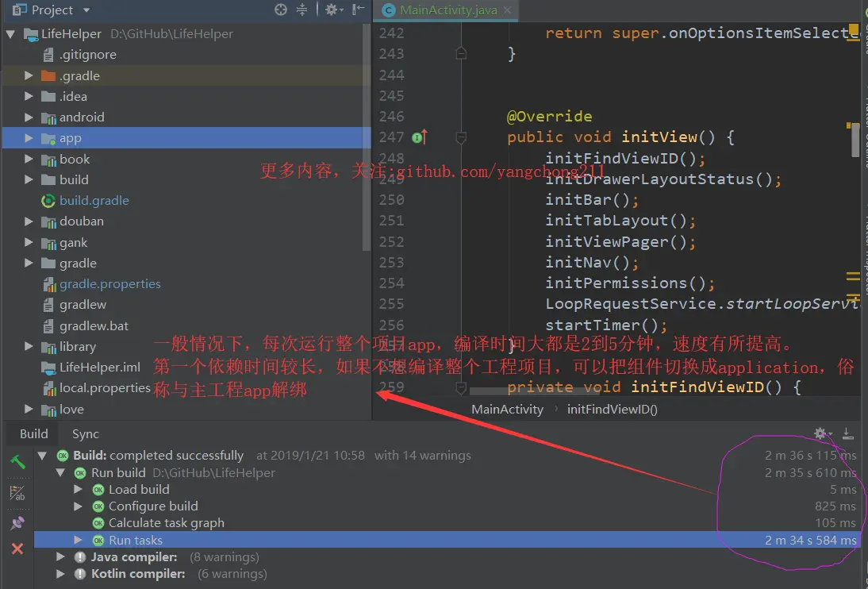
Task: Expand the Run tasks node
Action: pyautogui.click(x=78, y=540)
